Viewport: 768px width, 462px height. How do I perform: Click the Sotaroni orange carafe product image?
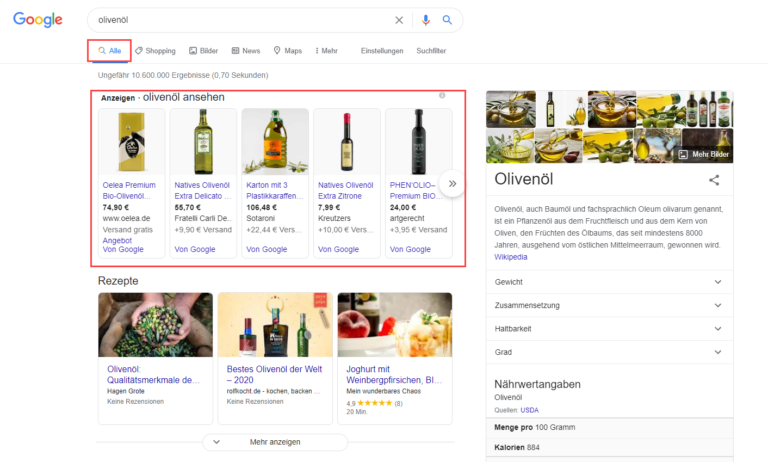click(x=275, y=142)
